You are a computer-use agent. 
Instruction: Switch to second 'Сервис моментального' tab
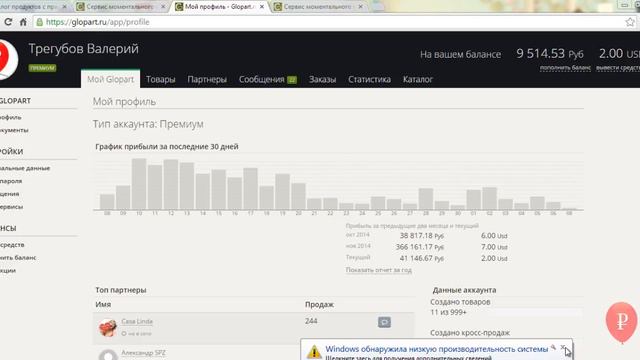point(318,7)
